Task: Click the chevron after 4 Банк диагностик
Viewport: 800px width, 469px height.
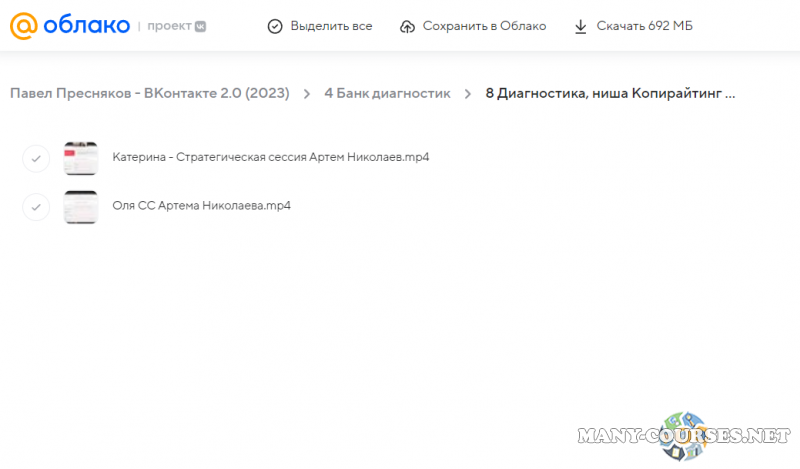Action: click(x=467, y=94)
